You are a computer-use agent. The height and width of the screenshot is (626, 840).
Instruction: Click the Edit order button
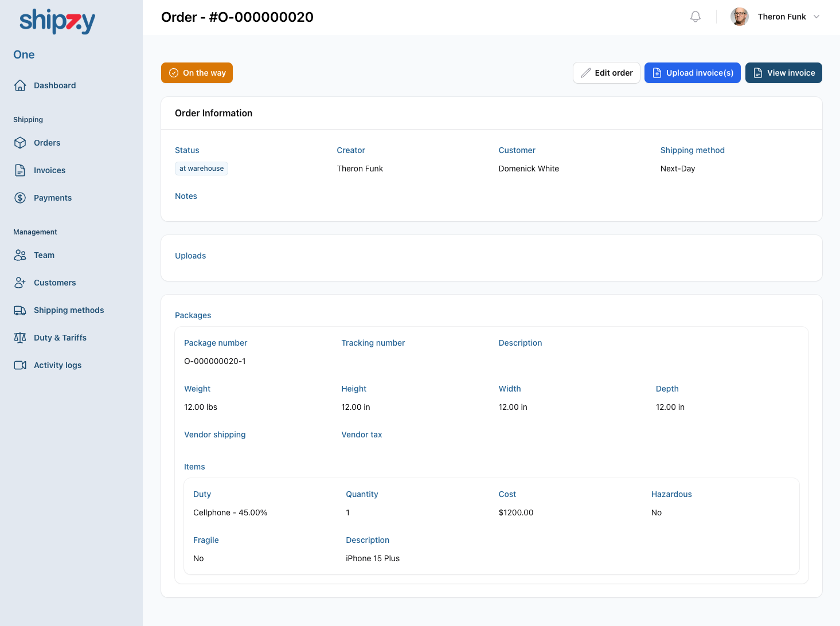[x=606, y=73]
